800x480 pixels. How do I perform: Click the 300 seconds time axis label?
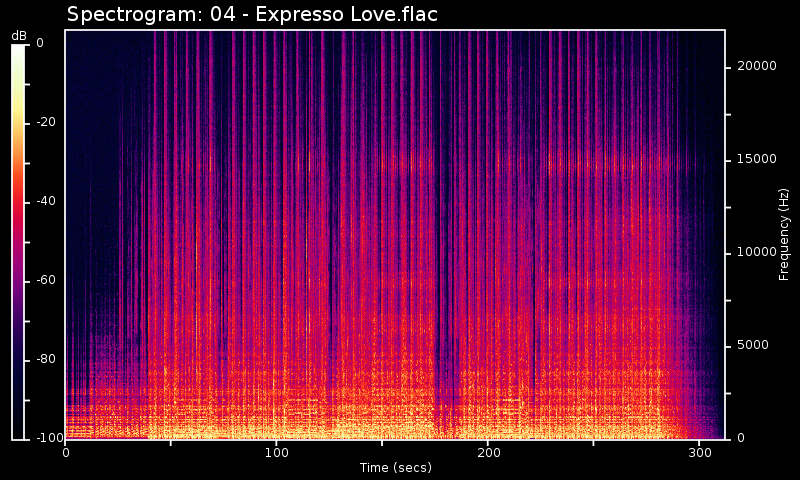699,453
